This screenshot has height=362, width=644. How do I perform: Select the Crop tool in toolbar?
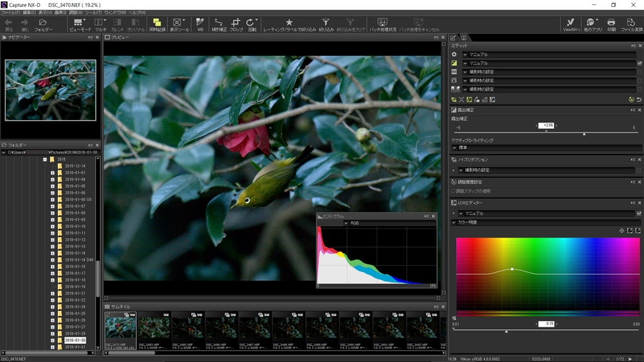pyautogui.click(x=236, y=25)
